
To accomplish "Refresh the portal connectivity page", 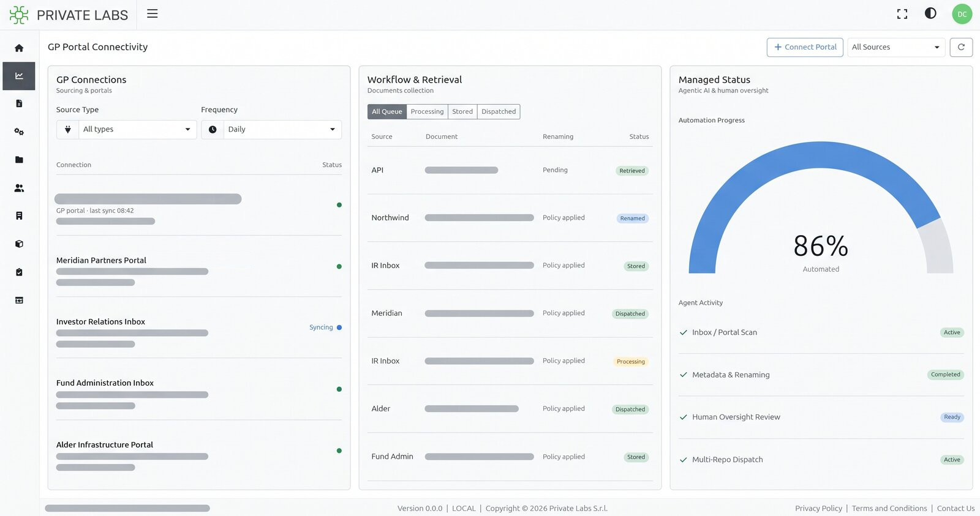I will (961, 47).
